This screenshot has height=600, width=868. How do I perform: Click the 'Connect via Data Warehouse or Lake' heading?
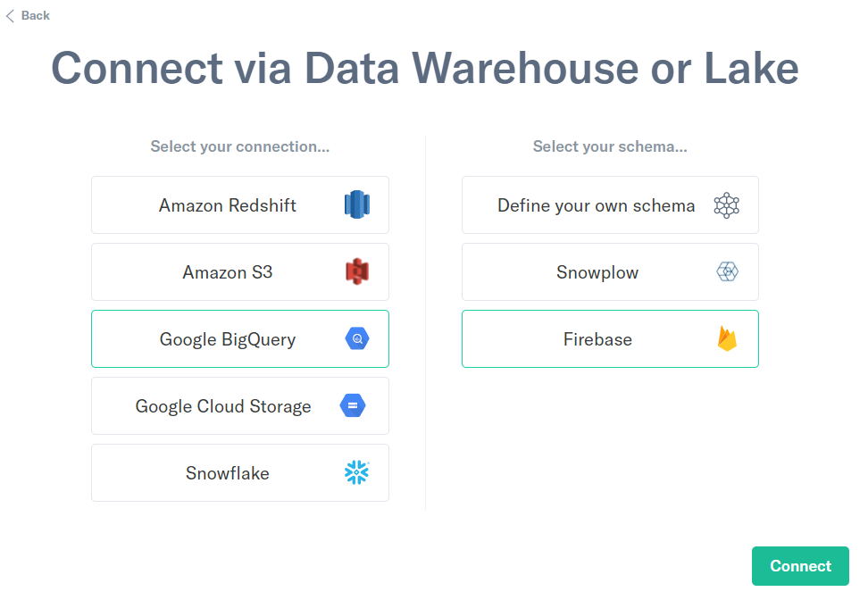point(424,68)
